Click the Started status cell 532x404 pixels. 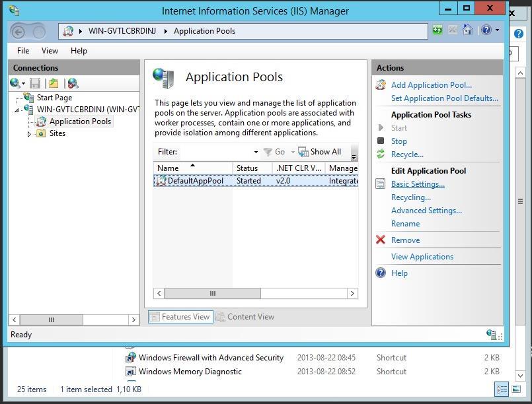pos(248,181)
